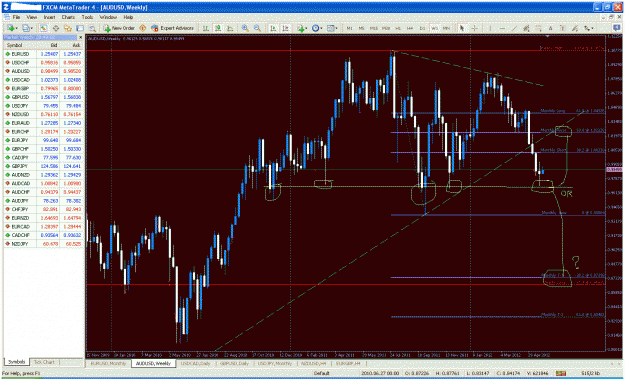625x379 pixels.
Task: Open the Charts menu
Action: click(68, 18)
